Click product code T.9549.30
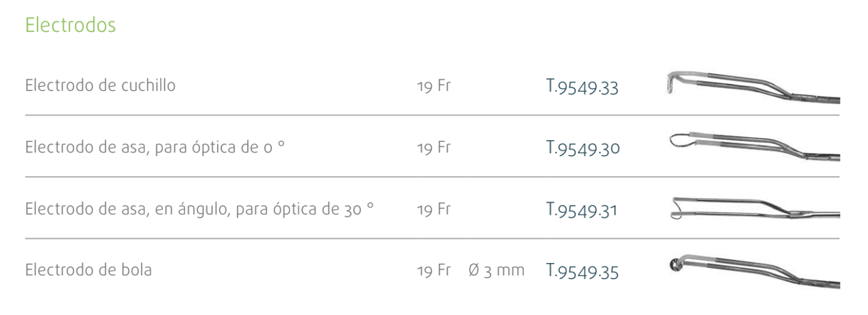The width and height of the screenshot is (868, 315). click(582, 150)
